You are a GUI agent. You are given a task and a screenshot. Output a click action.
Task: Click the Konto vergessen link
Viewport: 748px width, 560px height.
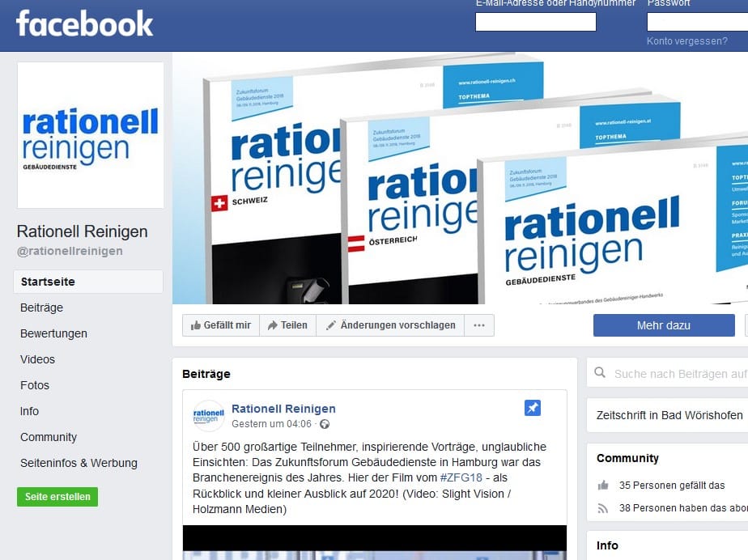tap(686, 41)
